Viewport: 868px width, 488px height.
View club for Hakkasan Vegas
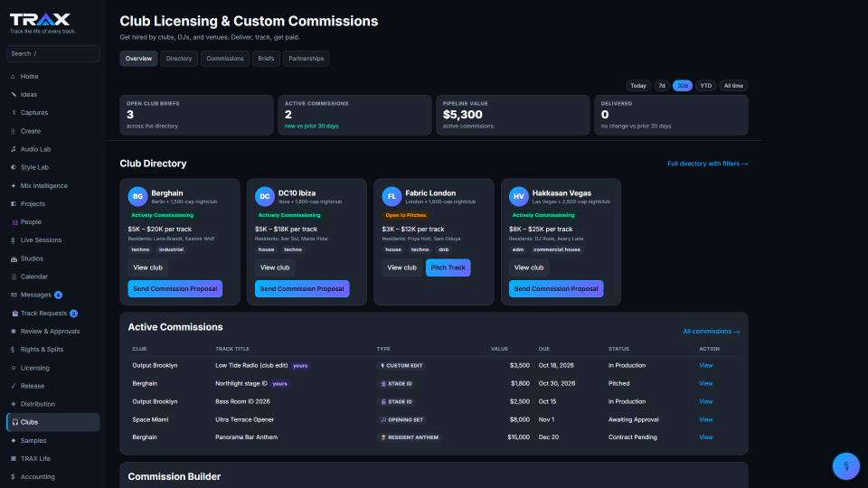529,267
